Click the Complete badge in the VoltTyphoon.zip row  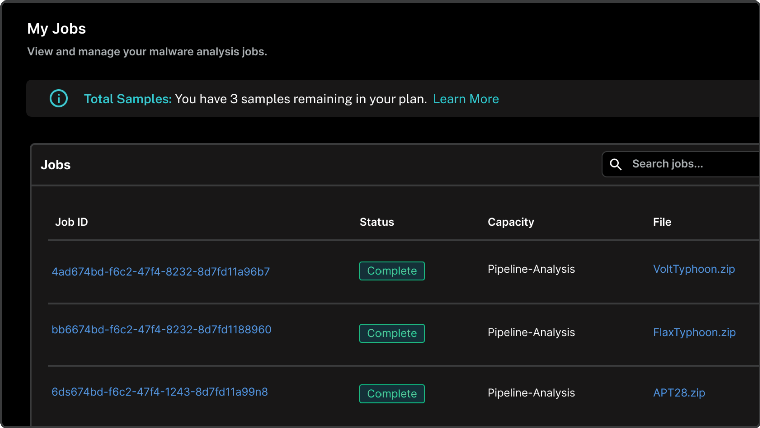pyautogui.click(x=391, y=271)
